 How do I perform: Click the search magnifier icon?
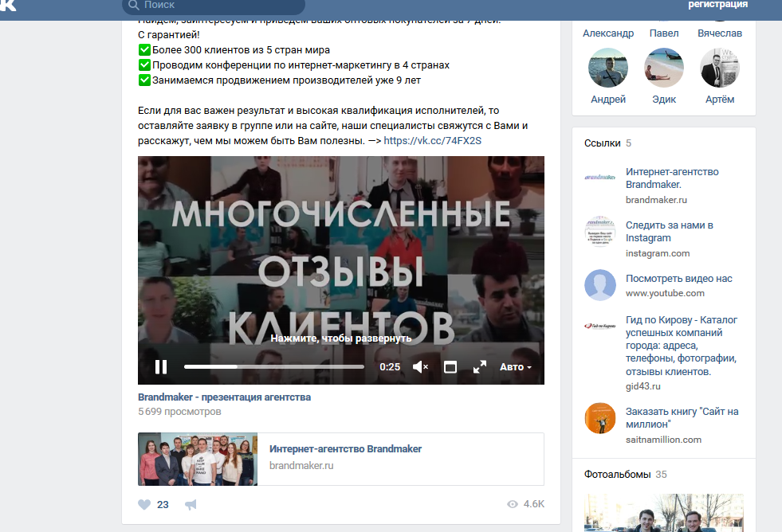coord(133,5)
